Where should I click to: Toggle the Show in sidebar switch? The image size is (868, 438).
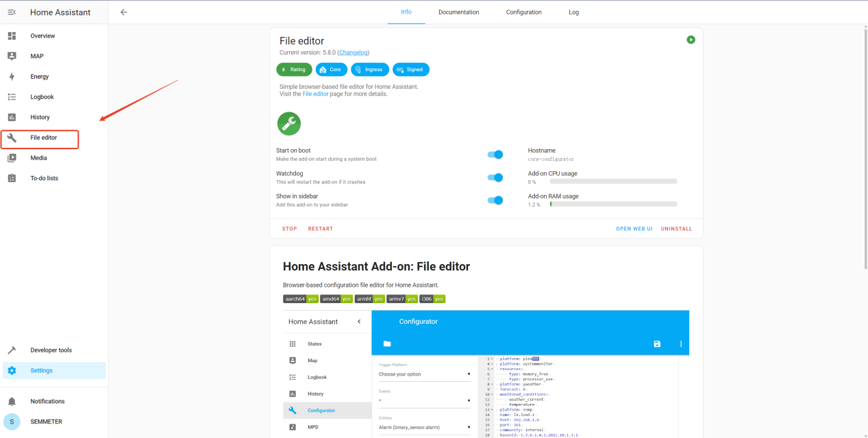pyautogui.click(x=495, y=200)
